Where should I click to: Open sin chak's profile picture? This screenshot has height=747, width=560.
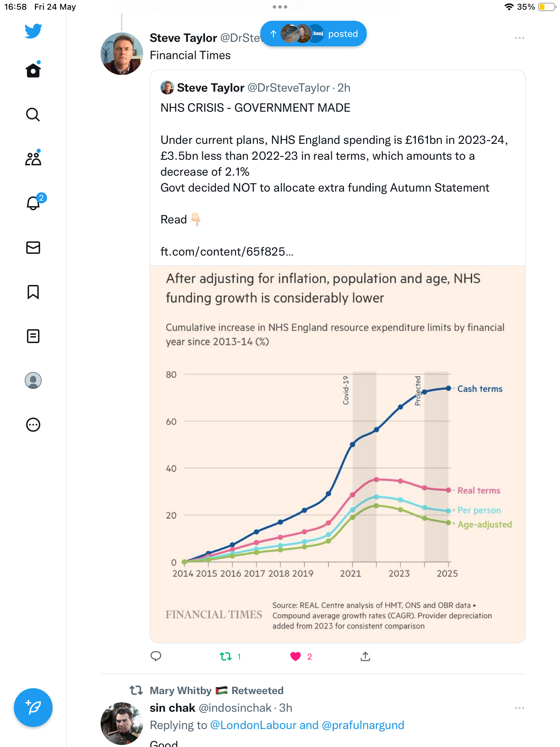pos(122,723)
